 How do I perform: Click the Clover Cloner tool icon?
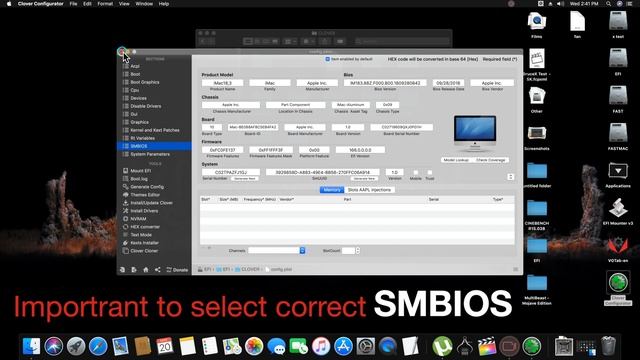(125, 251)
